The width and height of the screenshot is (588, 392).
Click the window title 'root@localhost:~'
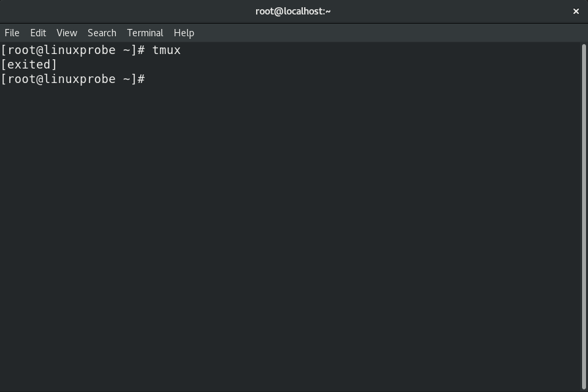coord(293,11)
